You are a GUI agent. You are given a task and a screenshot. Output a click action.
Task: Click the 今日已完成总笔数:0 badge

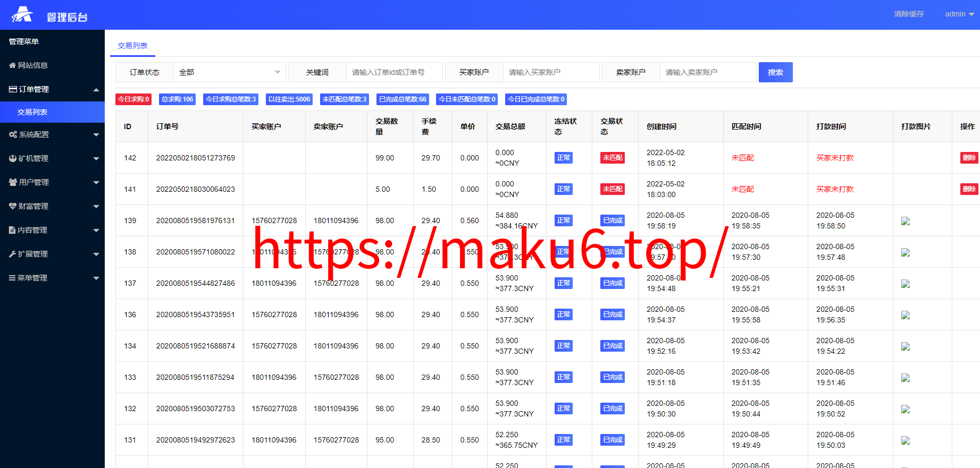[x=536, y=99]
